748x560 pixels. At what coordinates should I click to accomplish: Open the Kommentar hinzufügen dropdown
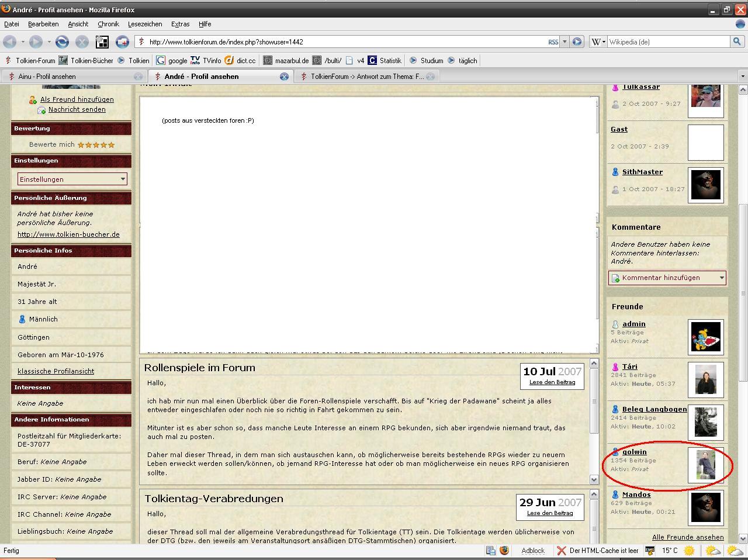pos(667,278)
